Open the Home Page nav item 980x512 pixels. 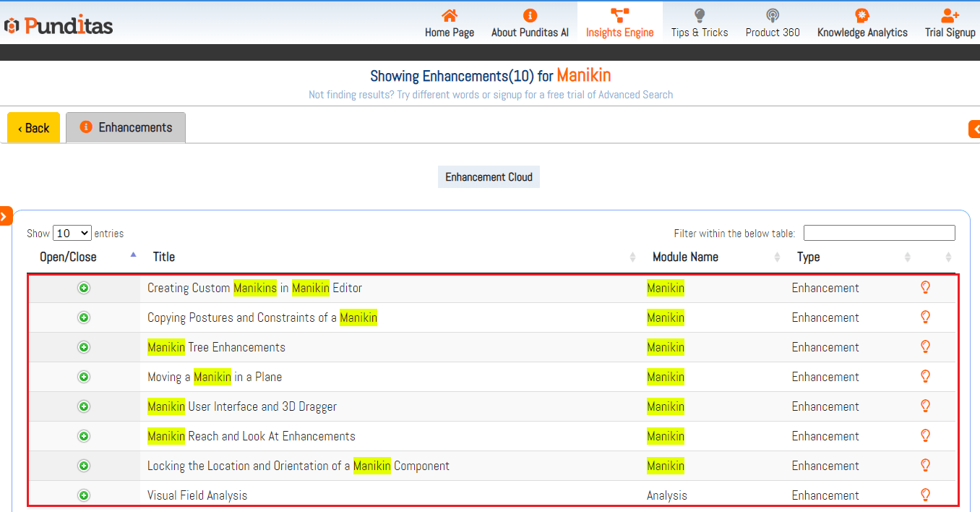(x=449, y=24)
